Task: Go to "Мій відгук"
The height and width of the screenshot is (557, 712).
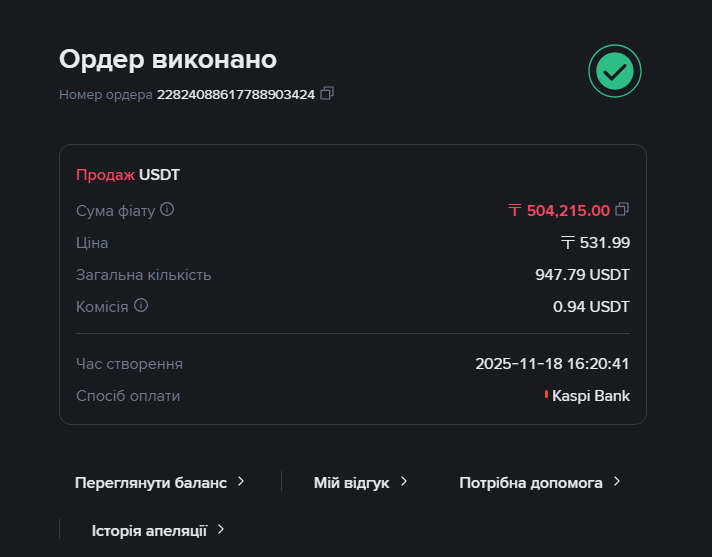Action: (x=351, y=482)
